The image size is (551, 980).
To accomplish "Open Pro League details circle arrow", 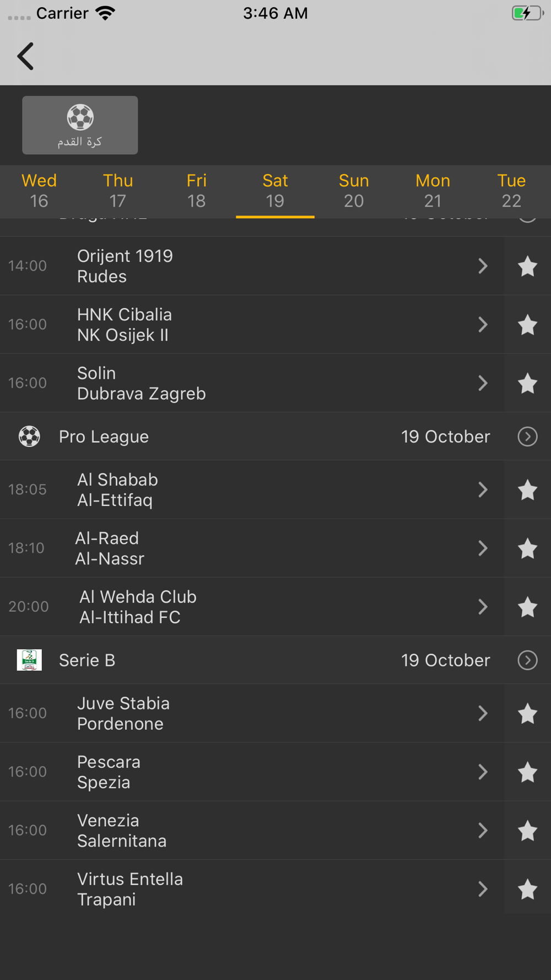I will 527,437.
